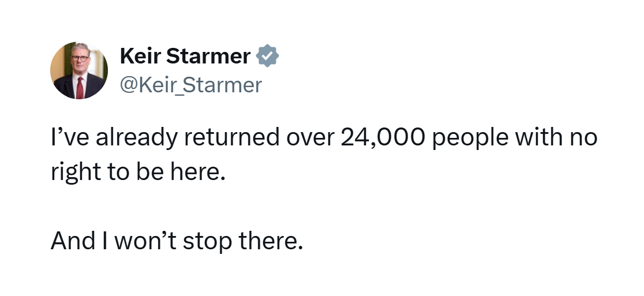Click the number 24,000 in the tweet
The width and height of the screenshot is (644, 296).
[x=382, y=137]
